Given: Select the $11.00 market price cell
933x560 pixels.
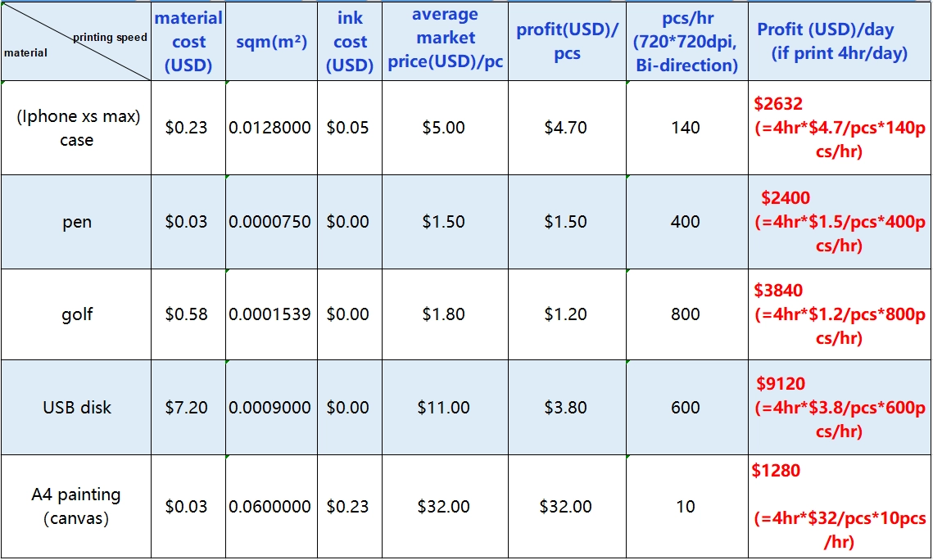Looking at the screenshot, I should (445, 407).
